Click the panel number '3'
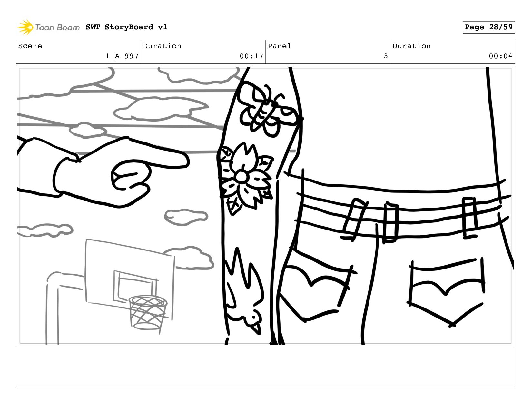The width and height of the screenshot is (532, 411). tap(386, 56)
